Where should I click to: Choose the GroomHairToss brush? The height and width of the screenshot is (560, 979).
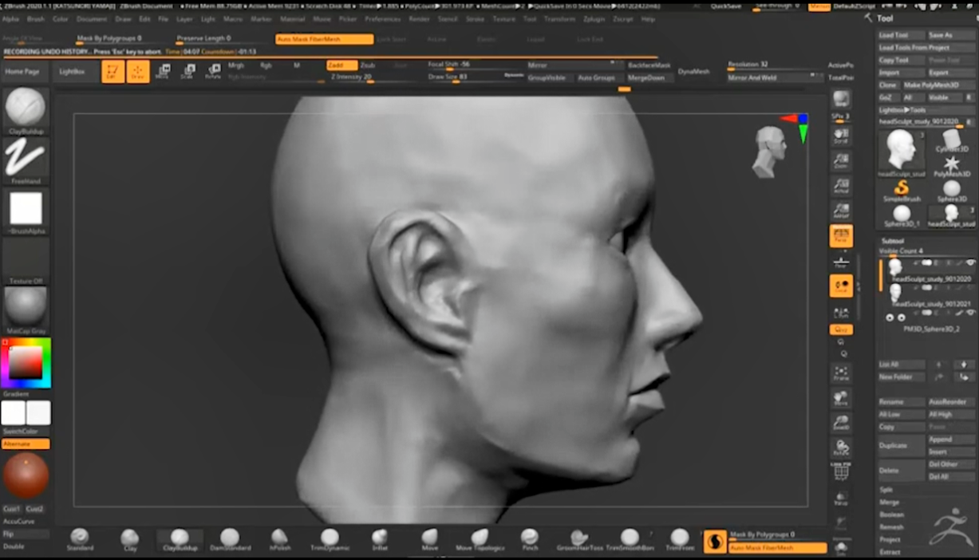(579, 540)
